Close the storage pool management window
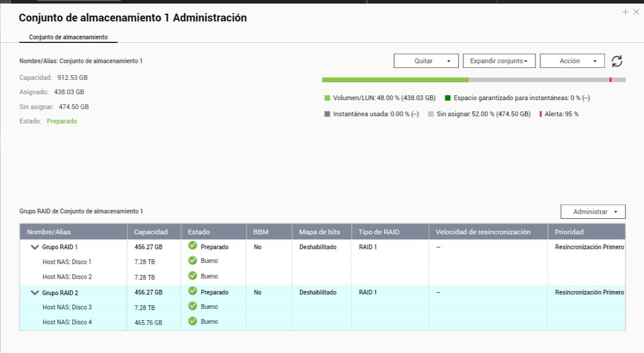This screenshot has height=353, width=644. (636, 12)
